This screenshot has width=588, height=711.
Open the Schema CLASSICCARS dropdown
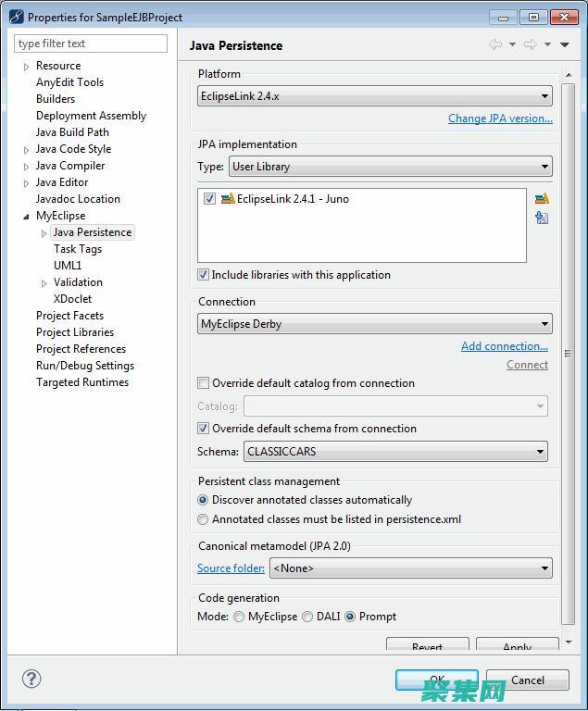pos(395,452)
